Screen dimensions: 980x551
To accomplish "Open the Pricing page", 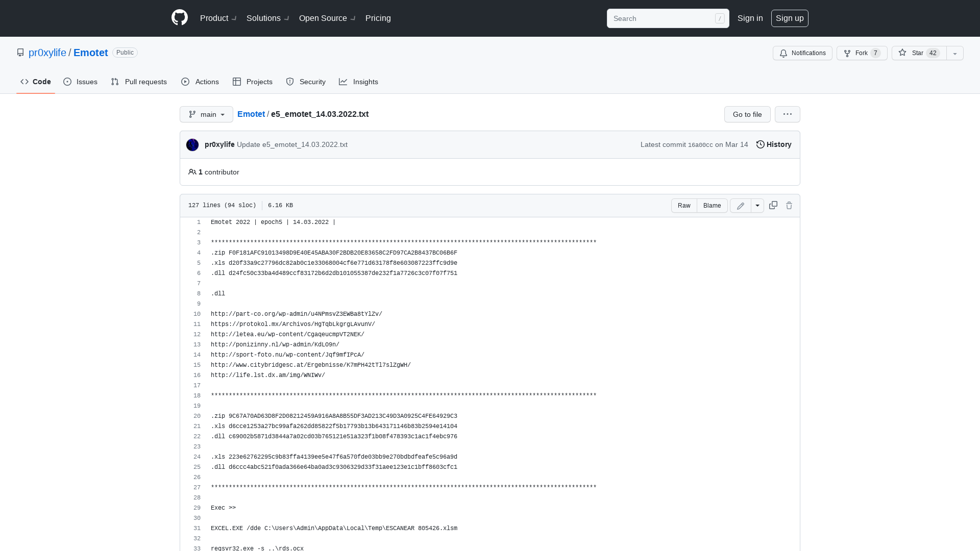I will pos(378,18).
